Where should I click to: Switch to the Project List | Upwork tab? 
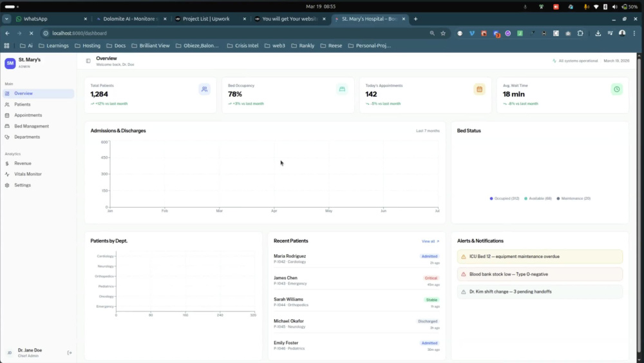[x=211, y=19]
